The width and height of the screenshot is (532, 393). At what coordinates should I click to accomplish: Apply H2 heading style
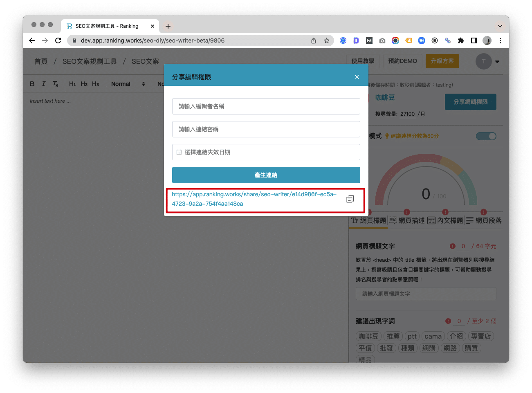click(x=84, y=84)
